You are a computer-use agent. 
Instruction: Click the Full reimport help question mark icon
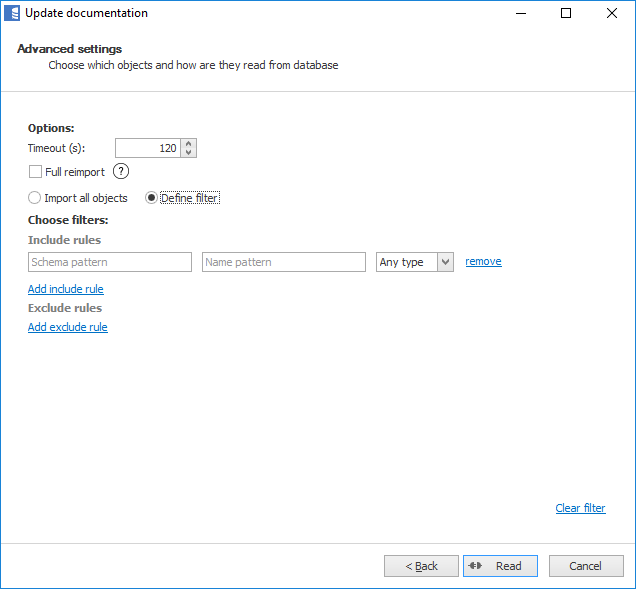(x=121, y=172)
